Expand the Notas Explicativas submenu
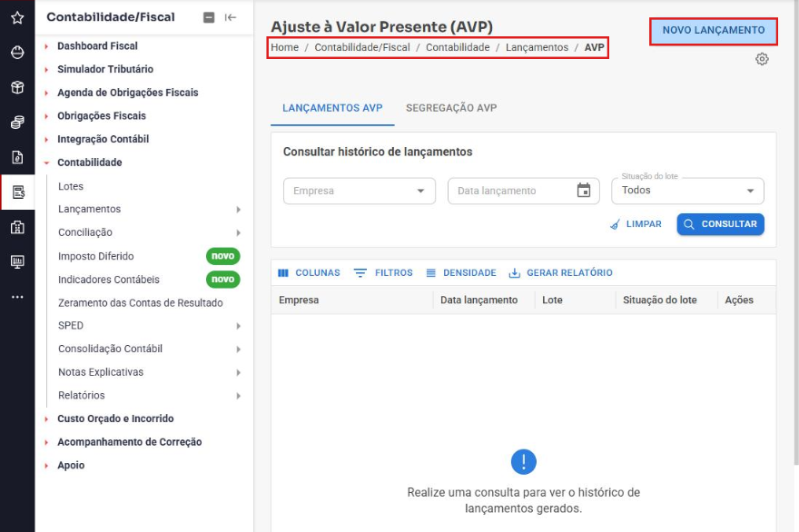Screen dimensions: 799x532 [148, 372]
